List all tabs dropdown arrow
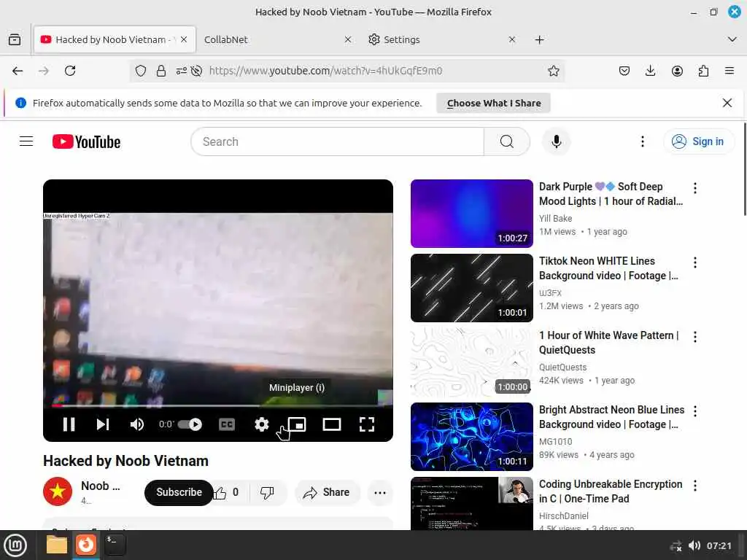Image resolution: width=747 pixels, height=560 pixels. pos(732,39)
